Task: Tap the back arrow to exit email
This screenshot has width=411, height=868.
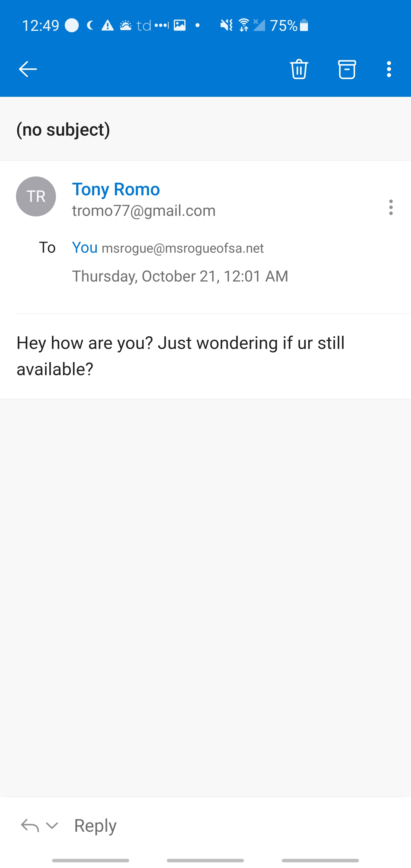Action: pos(28,69)
